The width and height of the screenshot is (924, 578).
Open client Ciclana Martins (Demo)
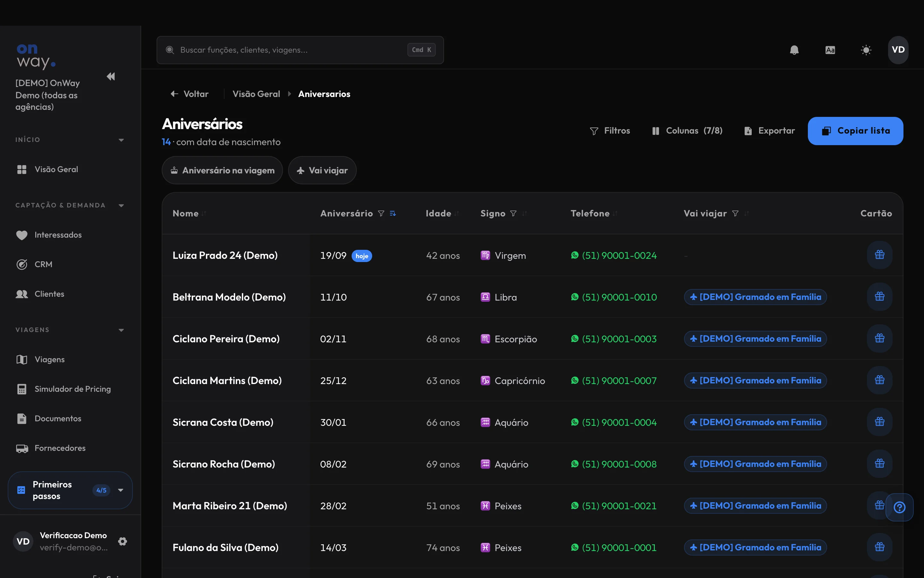tap(227, 381)
